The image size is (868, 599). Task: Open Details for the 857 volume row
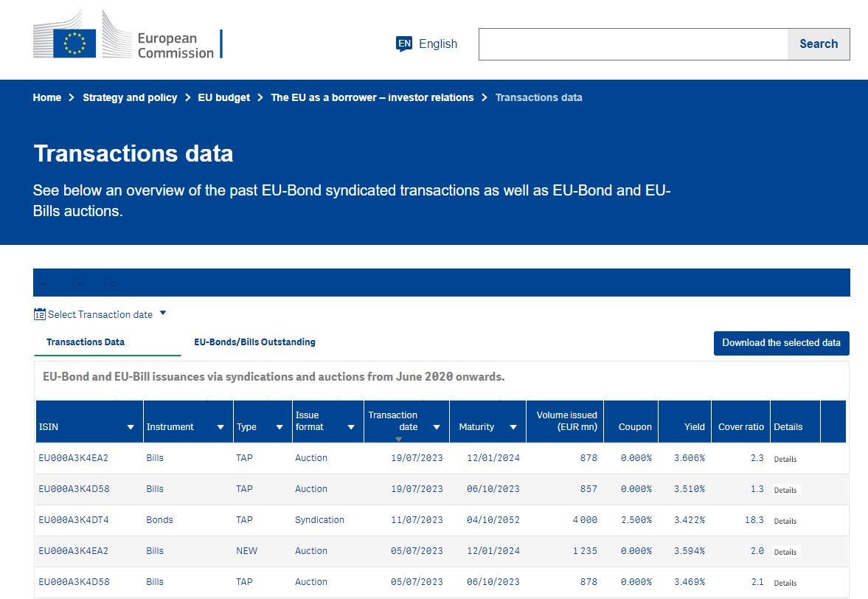pyautogui.click(x=785, y=490)
